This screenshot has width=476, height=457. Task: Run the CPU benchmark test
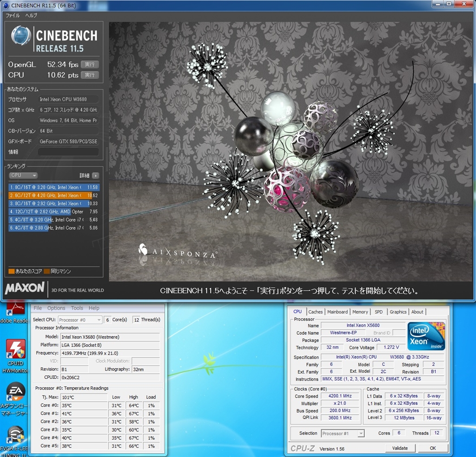click(x=90, y=75)
